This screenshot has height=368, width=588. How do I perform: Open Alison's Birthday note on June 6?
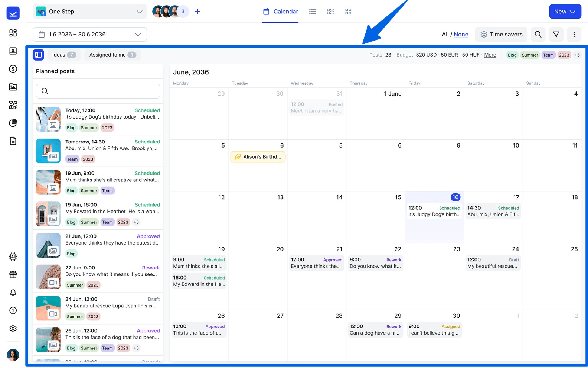[x=258, y=157]
